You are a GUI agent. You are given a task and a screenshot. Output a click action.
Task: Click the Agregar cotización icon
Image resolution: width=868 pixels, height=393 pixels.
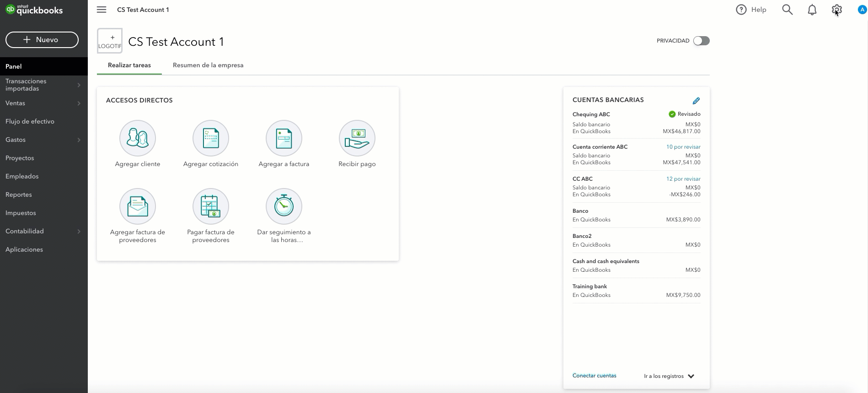211,138
